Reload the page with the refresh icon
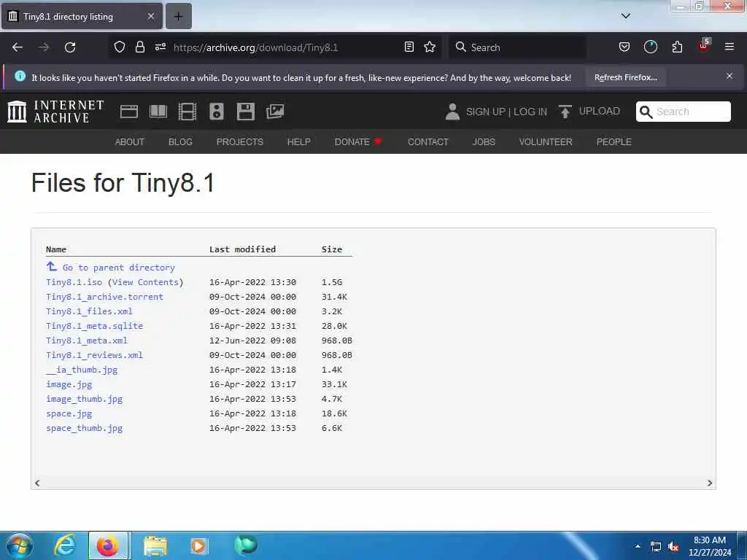 pos(70,47)
